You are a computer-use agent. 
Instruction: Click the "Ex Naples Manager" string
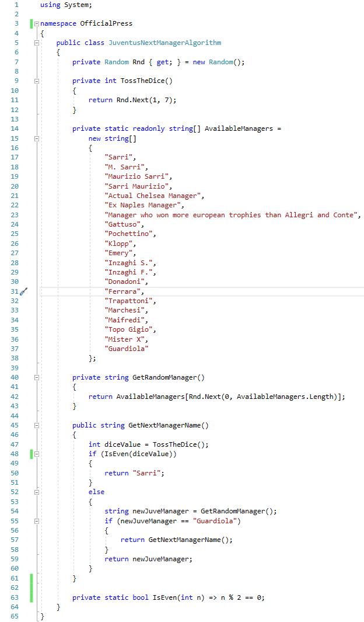pos(142,205)
